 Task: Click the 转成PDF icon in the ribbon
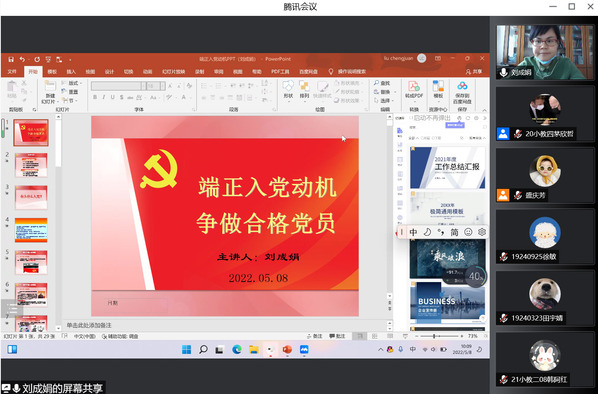click(414, 90)
